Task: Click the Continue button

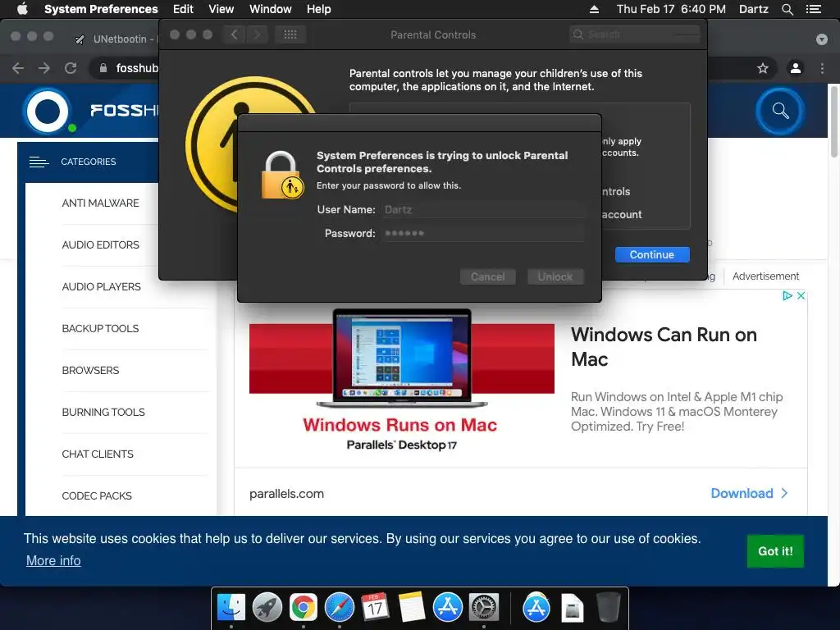Action: click(x=652, y=254)
